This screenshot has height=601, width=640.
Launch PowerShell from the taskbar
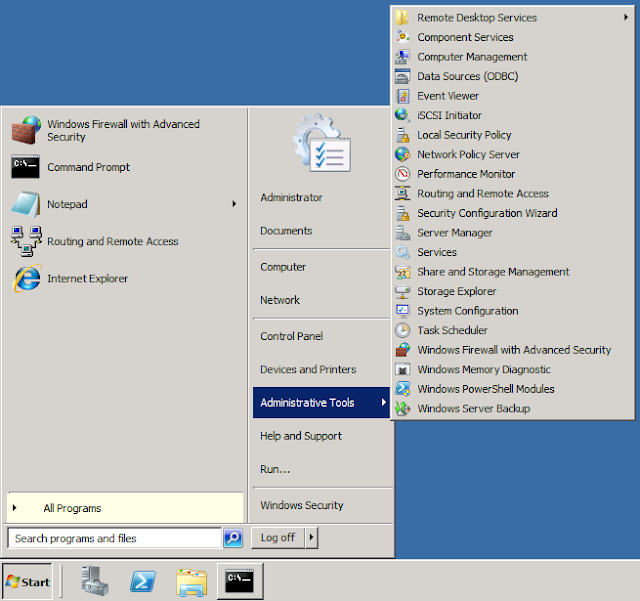143,581
